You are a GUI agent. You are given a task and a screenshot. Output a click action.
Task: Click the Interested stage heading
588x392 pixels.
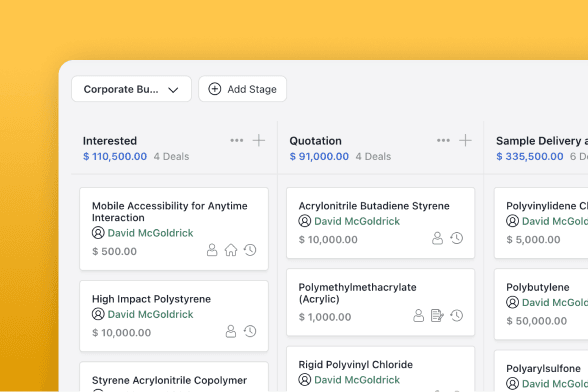pyautogui.click(x=110, y=141)
